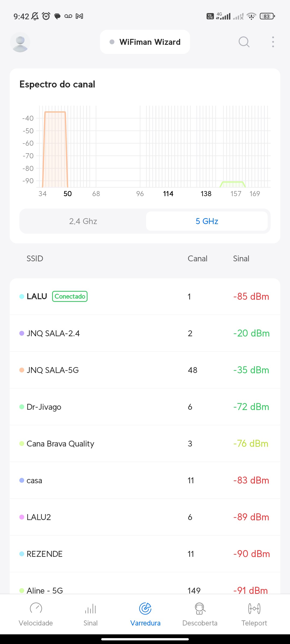The height and width of the screenshot is (644, 290).
Task: Open the user profile avatar
Action: [20, 42]
